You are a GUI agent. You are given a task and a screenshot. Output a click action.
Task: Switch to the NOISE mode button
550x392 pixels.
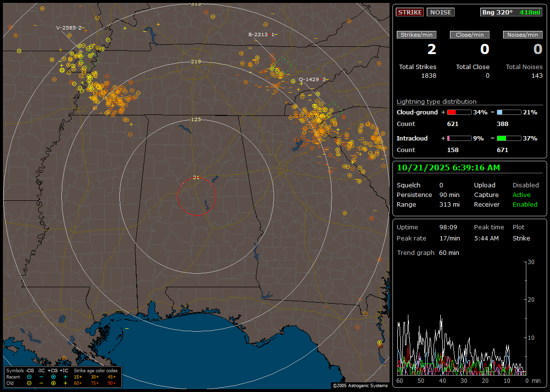[440, 12]
